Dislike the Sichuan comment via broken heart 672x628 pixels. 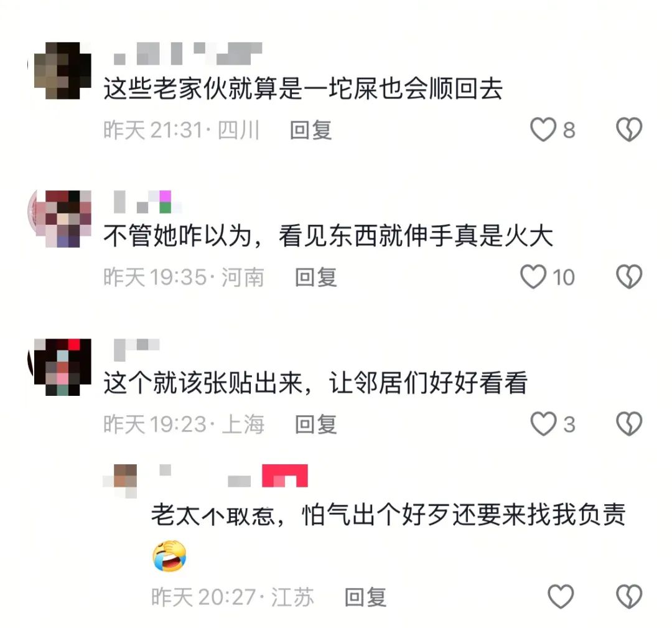628,129
